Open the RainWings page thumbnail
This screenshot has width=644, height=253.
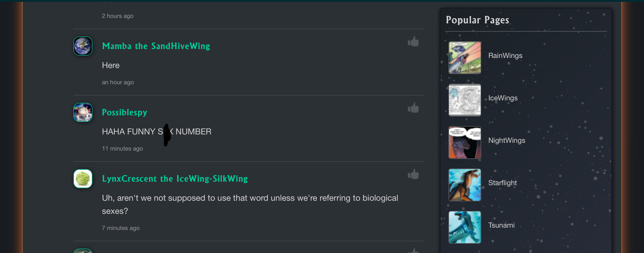tap(465, 58)
